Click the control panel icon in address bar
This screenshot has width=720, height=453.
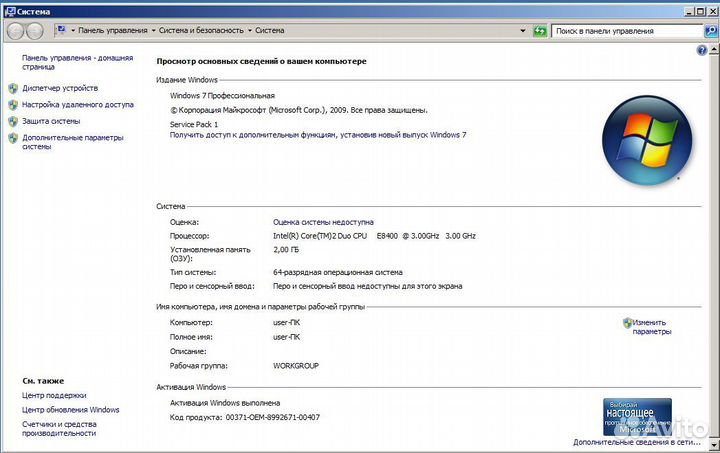coord(61,30)
